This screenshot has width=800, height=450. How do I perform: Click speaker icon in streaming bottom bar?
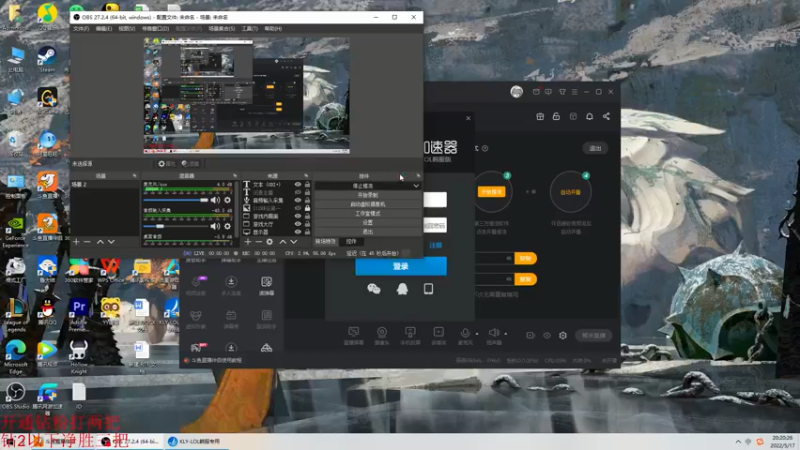(x=493, y=335)
